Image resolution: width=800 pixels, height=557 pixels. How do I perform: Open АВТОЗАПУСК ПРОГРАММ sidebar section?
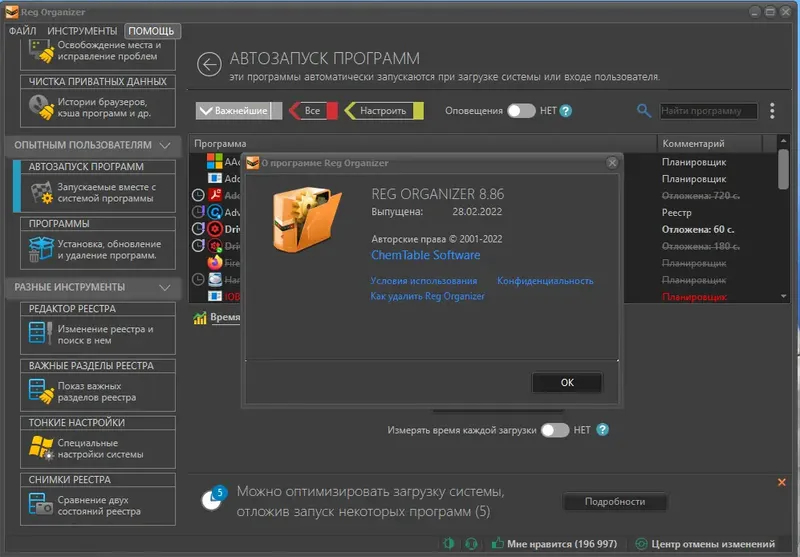[97, 186]
